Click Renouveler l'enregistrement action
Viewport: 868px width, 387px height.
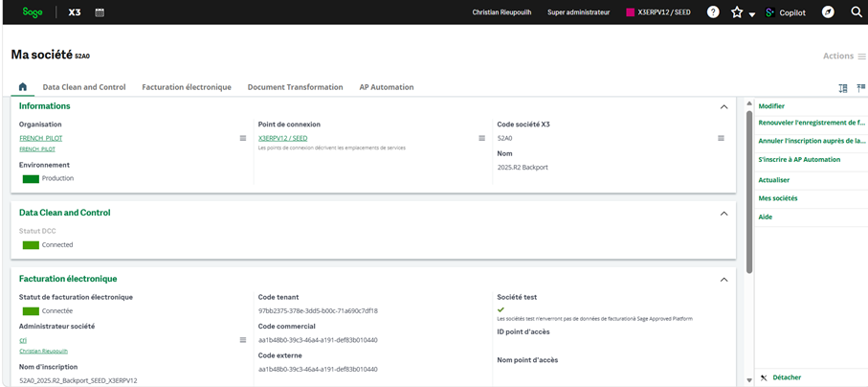(811, 123)
